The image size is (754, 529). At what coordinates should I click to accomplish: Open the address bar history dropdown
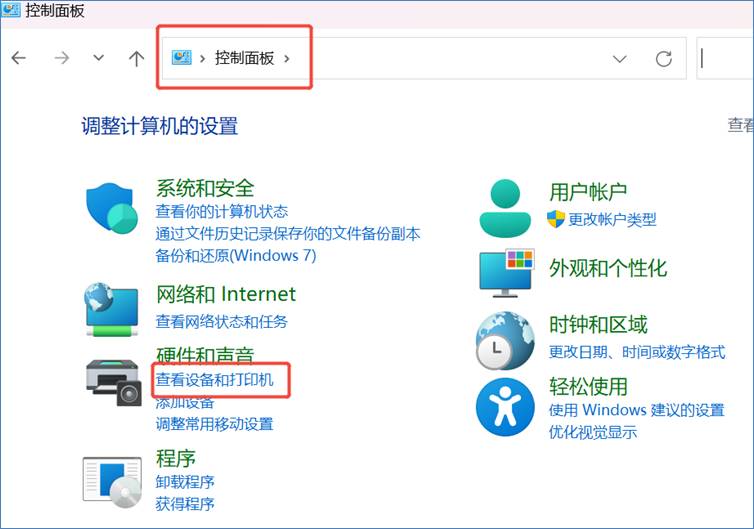(x=620, y=59)
